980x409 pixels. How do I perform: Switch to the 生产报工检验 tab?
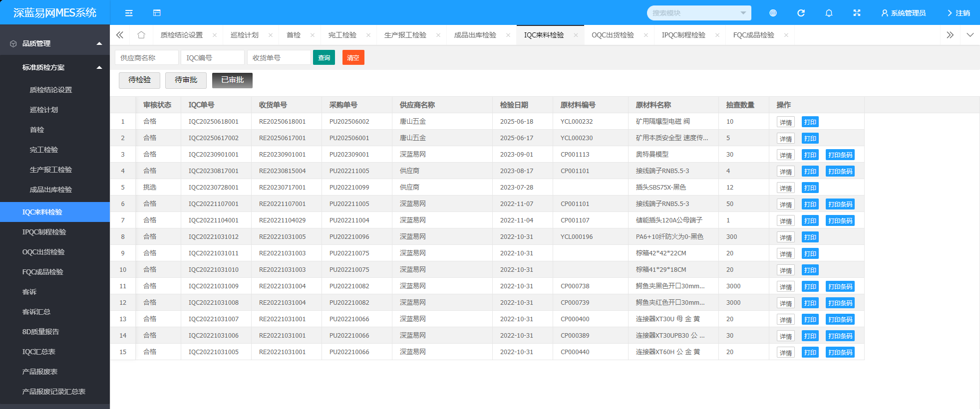pyautogui.click(x=405, y=35)
